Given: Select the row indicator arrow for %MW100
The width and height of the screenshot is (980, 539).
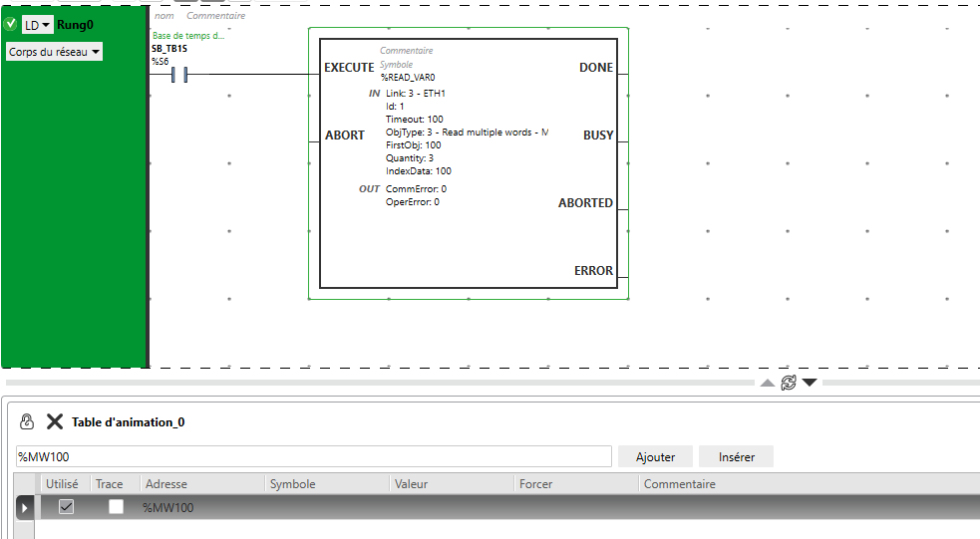Looking at the screenshot, I should tap(26, 508).
